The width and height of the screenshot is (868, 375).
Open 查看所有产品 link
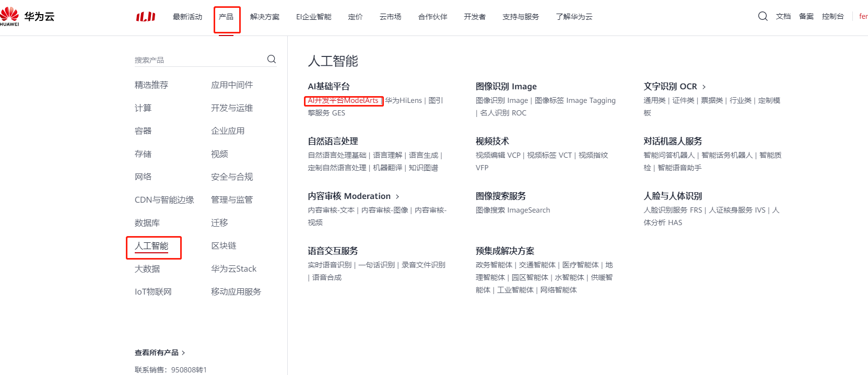[x=160, y=353]
